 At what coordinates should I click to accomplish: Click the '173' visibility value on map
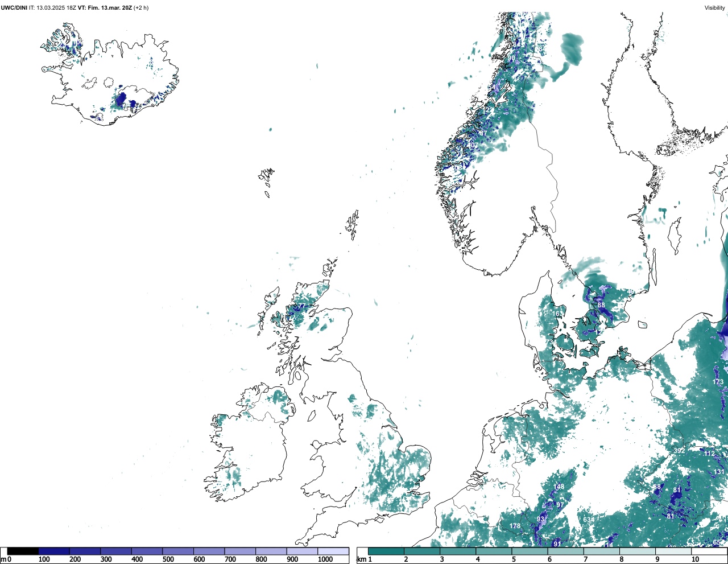click(718, 382)
